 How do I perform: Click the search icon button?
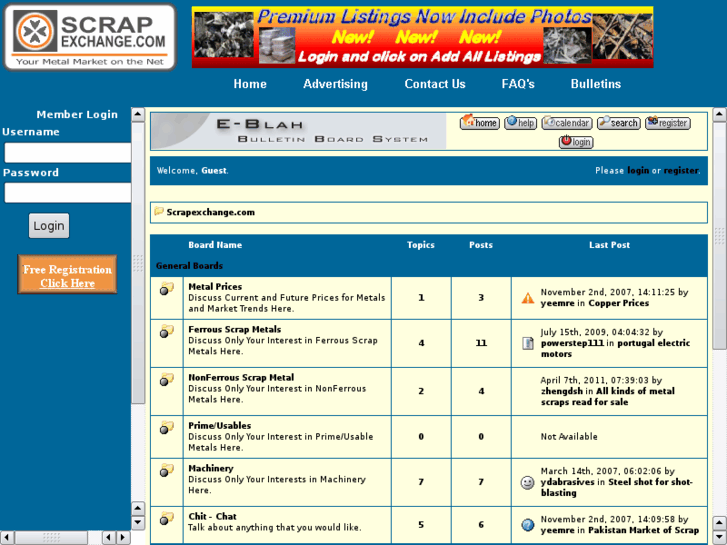pos(619,122)
